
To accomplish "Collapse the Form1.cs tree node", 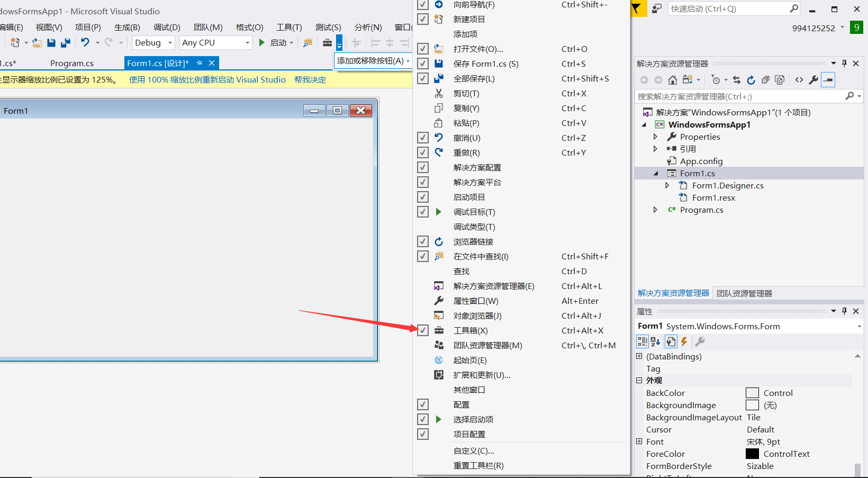I will click(x=656, y=174).
